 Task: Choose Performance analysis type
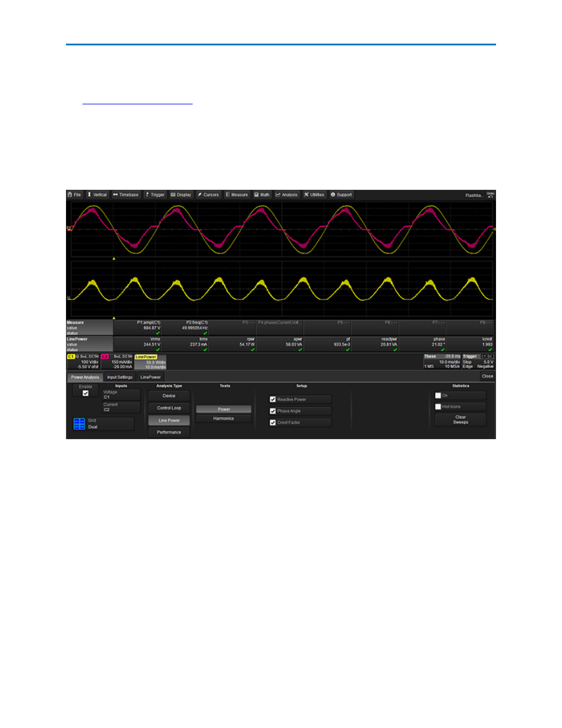coord(169,432)
